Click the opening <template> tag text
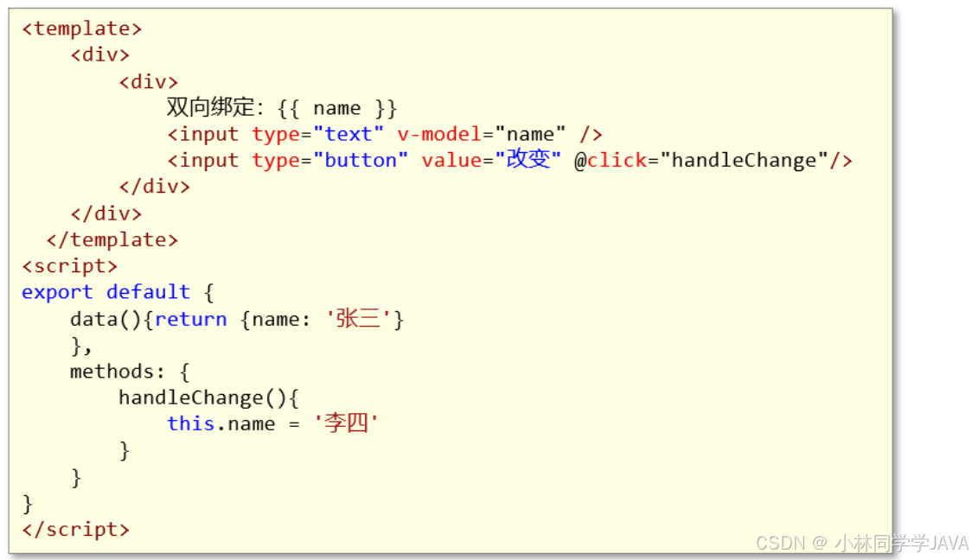Screen dimensions: 972x560 click(82, 29)
